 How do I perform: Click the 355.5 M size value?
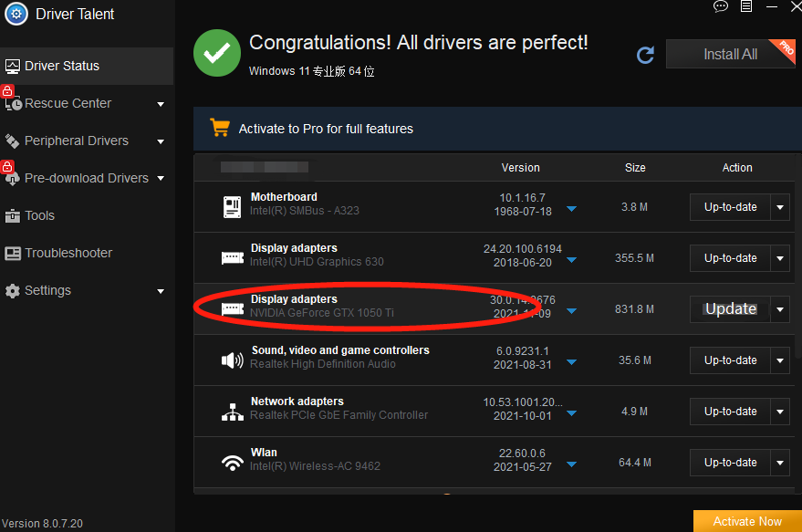click(x=634, y=258)
